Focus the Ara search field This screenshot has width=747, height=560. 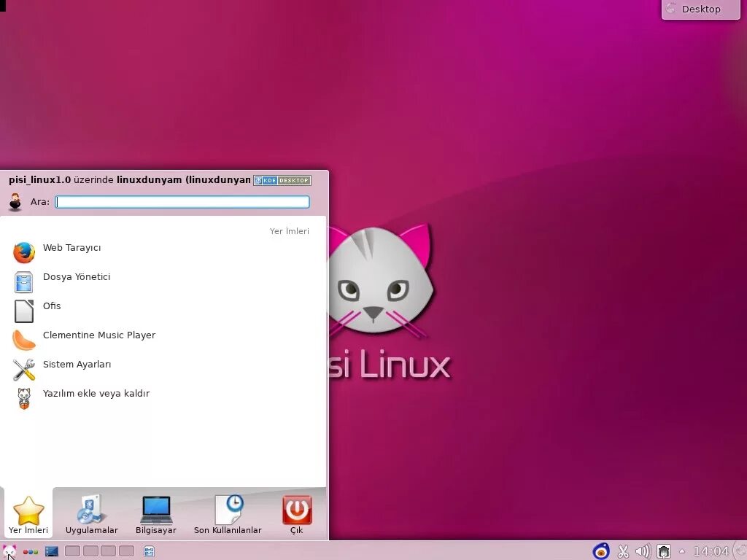point(182,202)
